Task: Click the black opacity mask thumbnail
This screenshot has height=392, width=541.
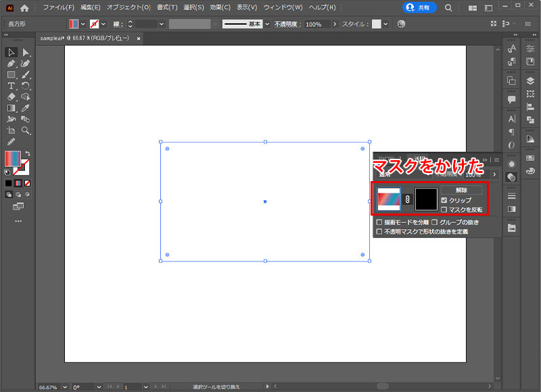Action: (427, 199)
